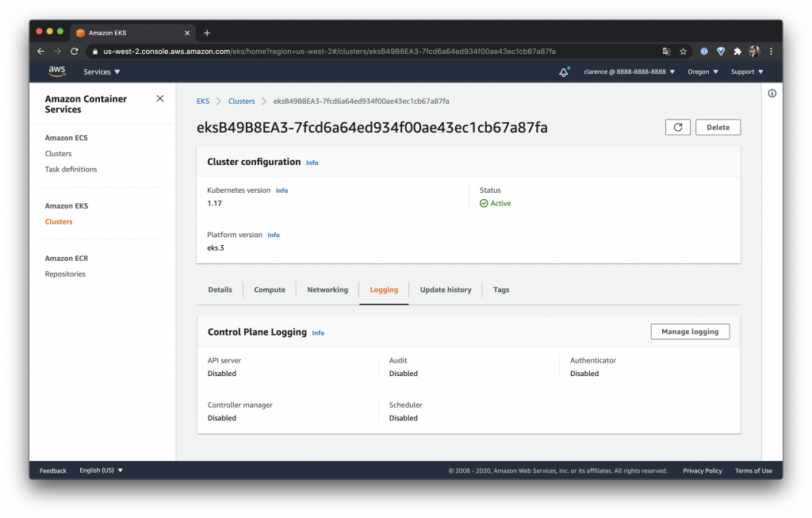Open the Update history tab
The width and height of the screenshot is (812, 518).
(446, 290)
